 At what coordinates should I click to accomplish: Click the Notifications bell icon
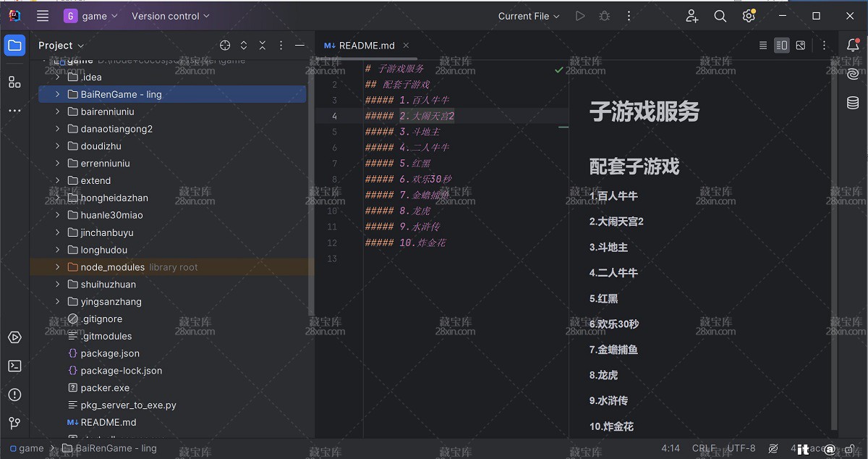coord(853,45)
